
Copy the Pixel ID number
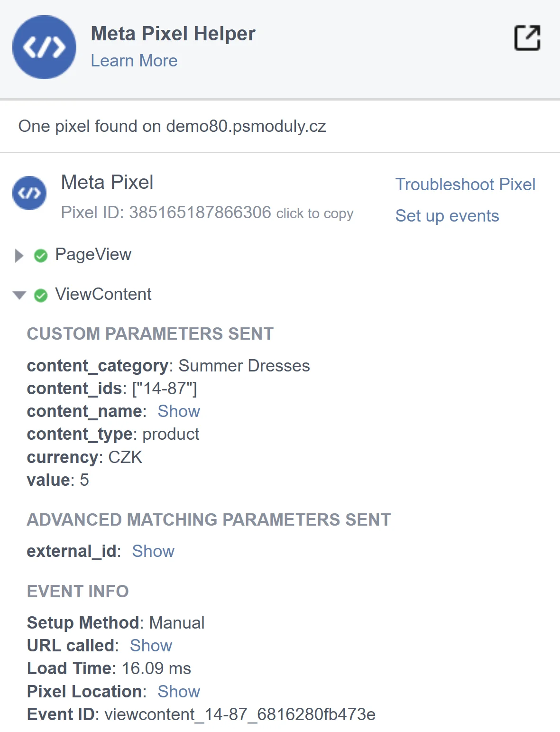(x=200, y=213)
